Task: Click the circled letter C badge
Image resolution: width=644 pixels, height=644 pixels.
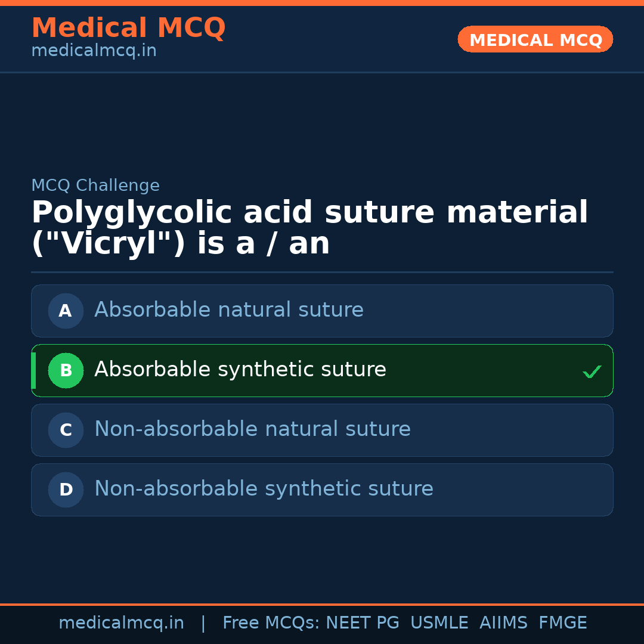Action: [x=66, y=430]
